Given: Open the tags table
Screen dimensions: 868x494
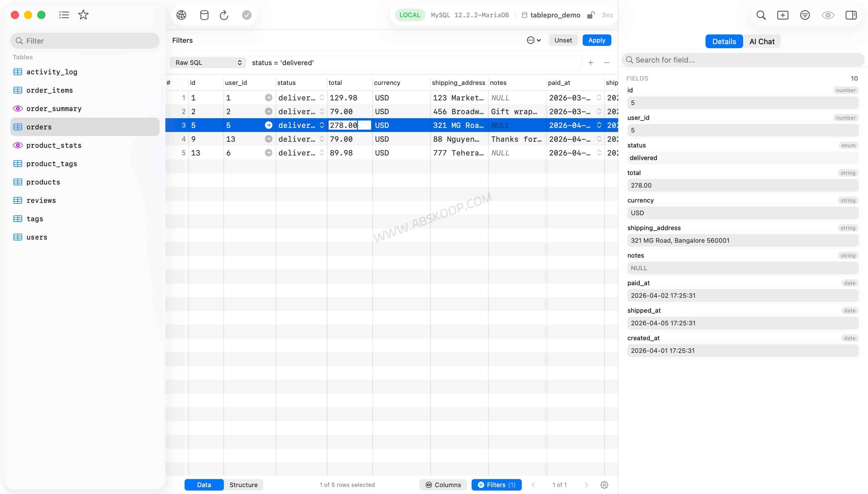Looking at the screenshot, I should click(x=85, y=219).
